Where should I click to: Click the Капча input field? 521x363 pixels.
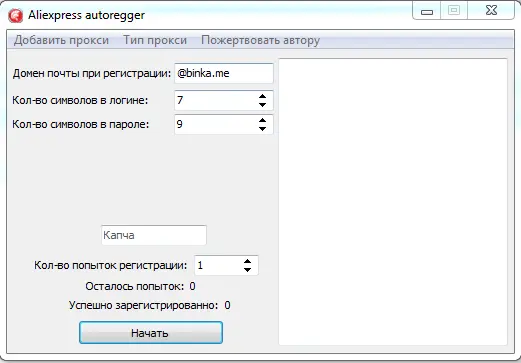coord(154,235)
